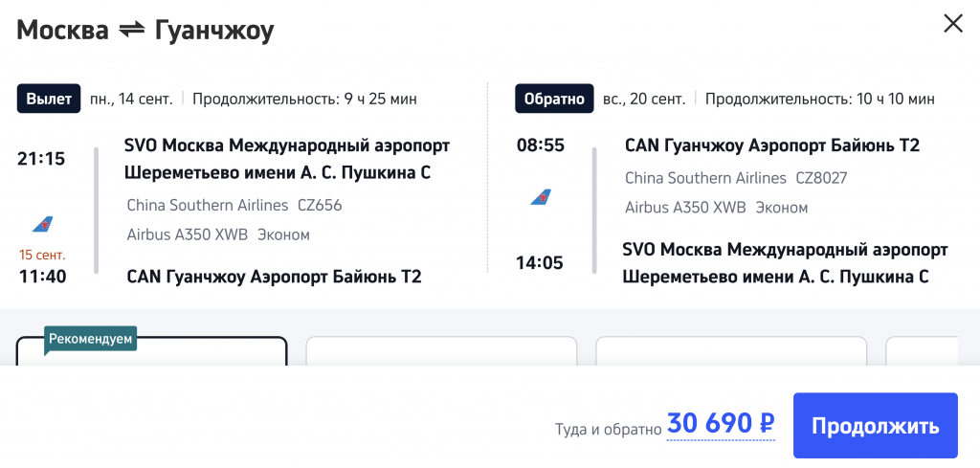The image size is (980, 468).
Task: Click the partially visible fourth fare card
Action: (923, 351)
